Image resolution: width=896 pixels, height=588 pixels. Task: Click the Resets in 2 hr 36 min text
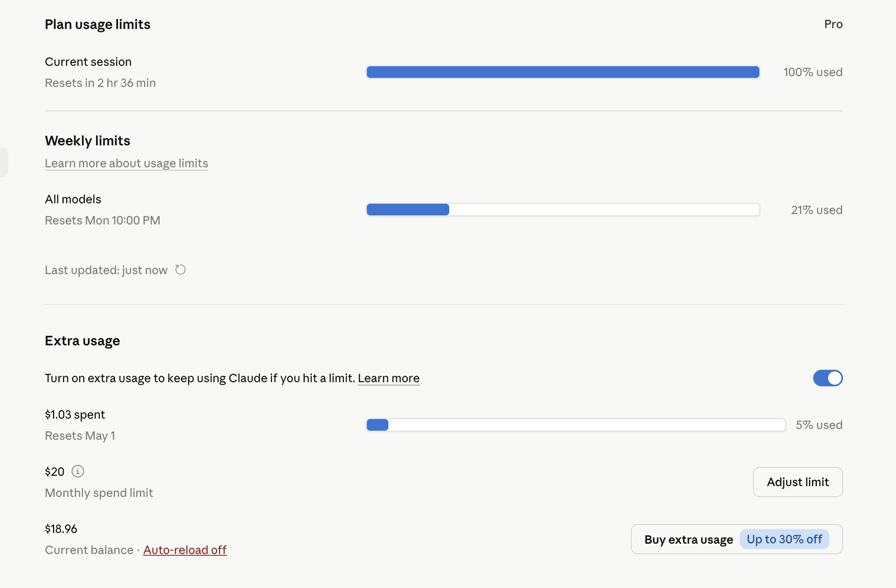[100, 83]
